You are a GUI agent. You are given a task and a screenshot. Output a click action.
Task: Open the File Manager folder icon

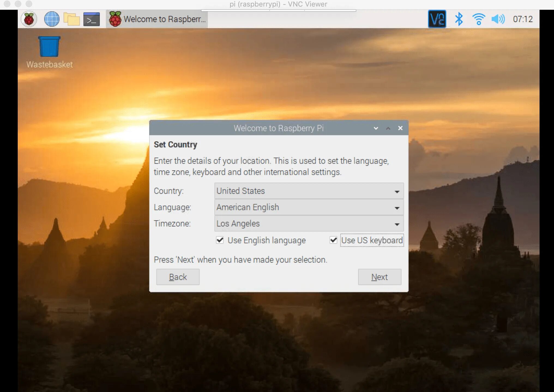71,19
